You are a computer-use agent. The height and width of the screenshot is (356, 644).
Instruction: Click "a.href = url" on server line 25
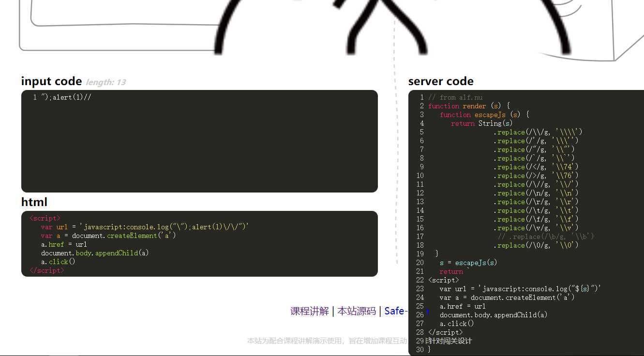point(463,306)
